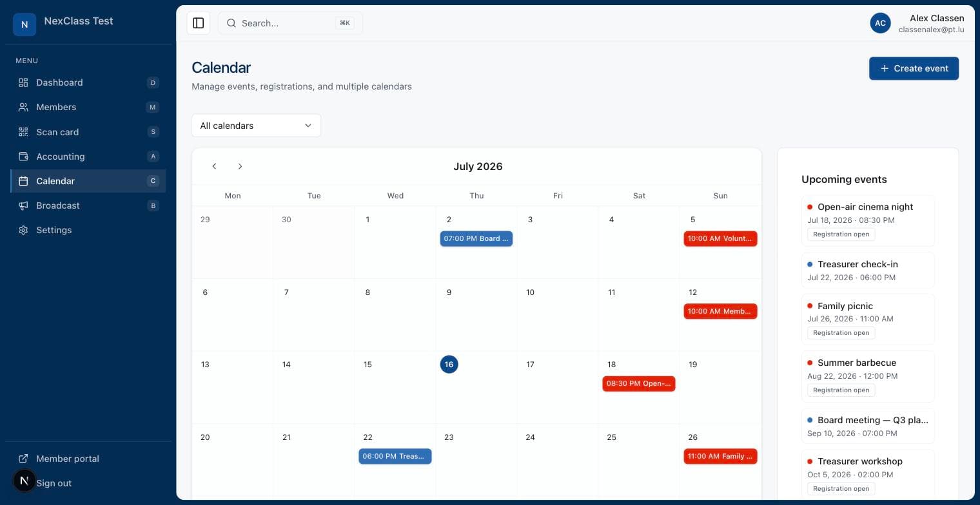The height and width of the screenshot is (505, 980).
Task: Open the Board meeting Q3 upcoming event
Action: tap(868, 426)
